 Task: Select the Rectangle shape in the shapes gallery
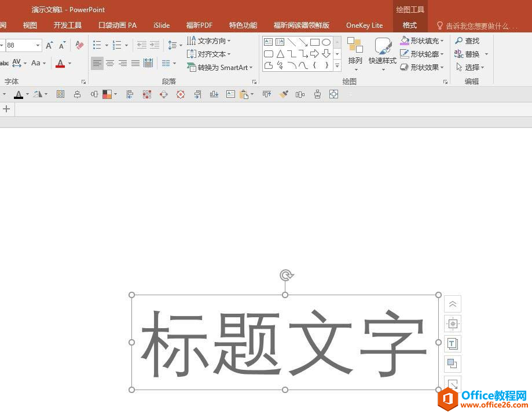point(314,42)
